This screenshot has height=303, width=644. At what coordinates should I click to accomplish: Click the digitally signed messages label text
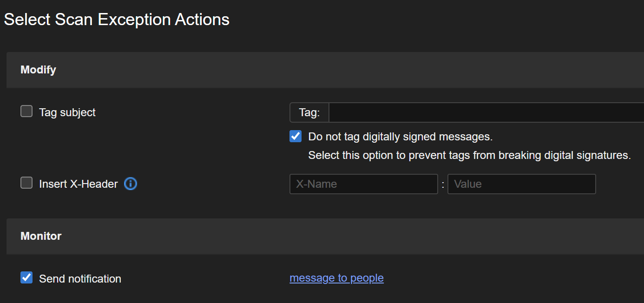400,137
